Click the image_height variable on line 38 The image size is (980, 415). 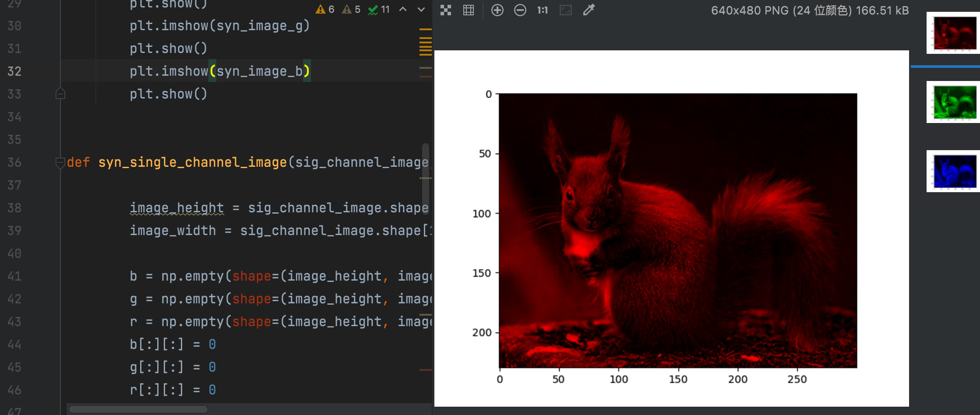coord(177,208)
